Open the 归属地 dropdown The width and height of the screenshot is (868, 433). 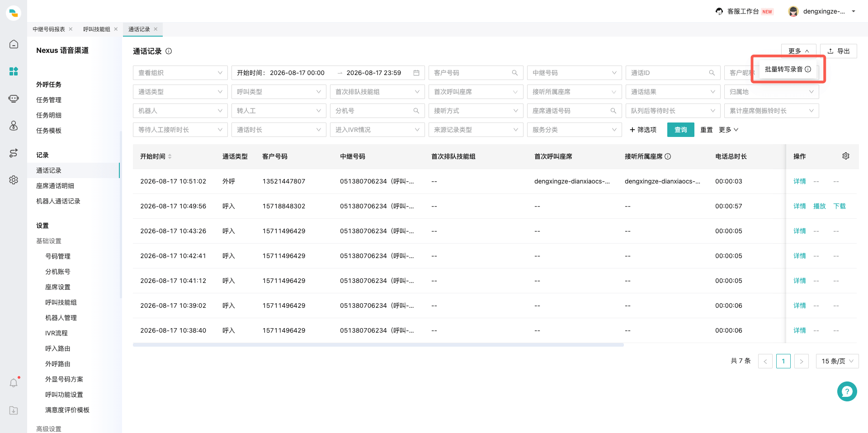[x=772, y=92]
